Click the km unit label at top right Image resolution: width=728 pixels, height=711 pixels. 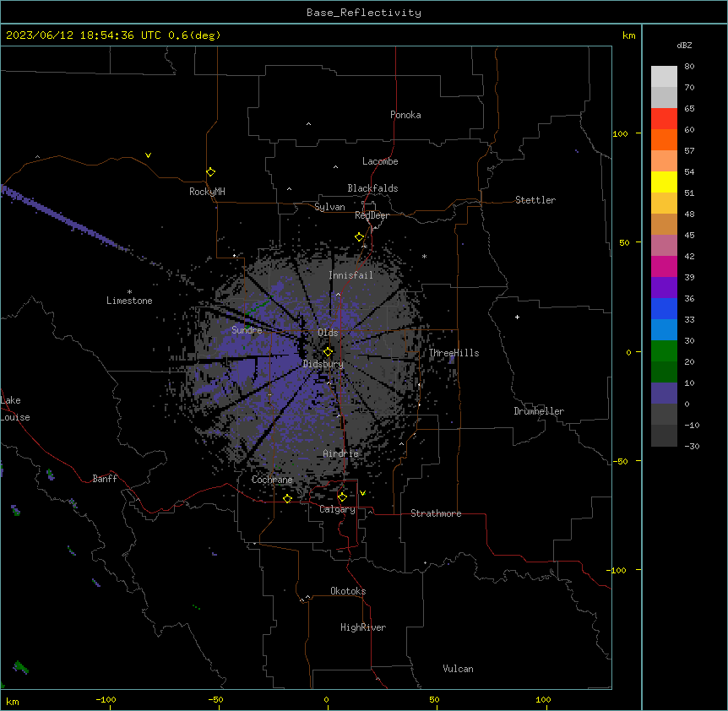pos(629,35)
